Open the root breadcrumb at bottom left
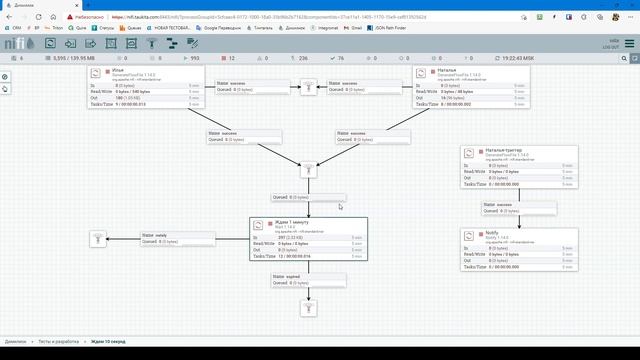Screen dimensions: 640x360 [16, 342]
